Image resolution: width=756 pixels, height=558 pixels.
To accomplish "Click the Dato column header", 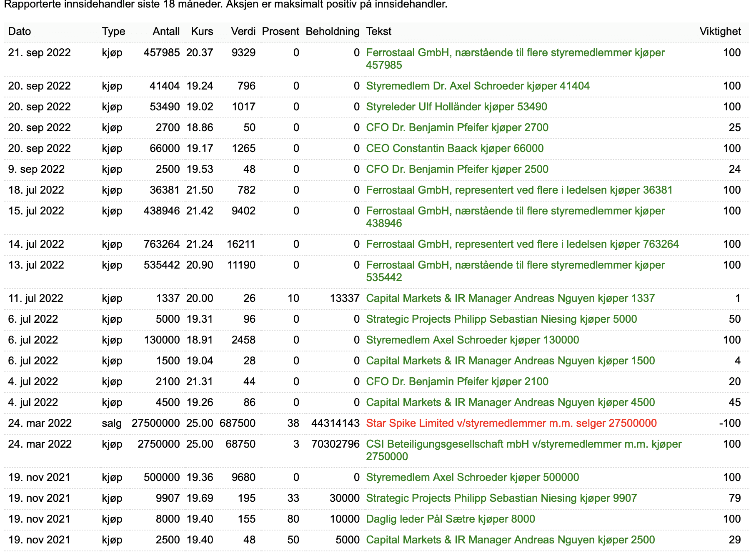I will click(x=20, y=32).
